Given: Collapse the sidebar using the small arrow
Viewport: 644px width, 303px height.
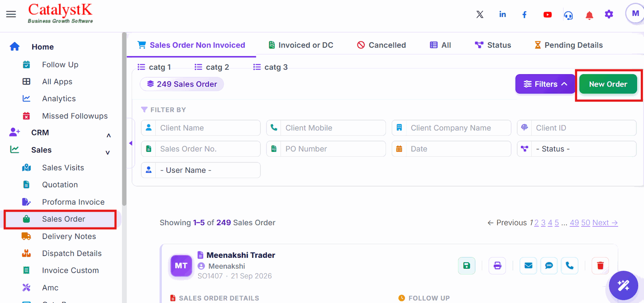Looking at the screenshot, I should point(130,143).
